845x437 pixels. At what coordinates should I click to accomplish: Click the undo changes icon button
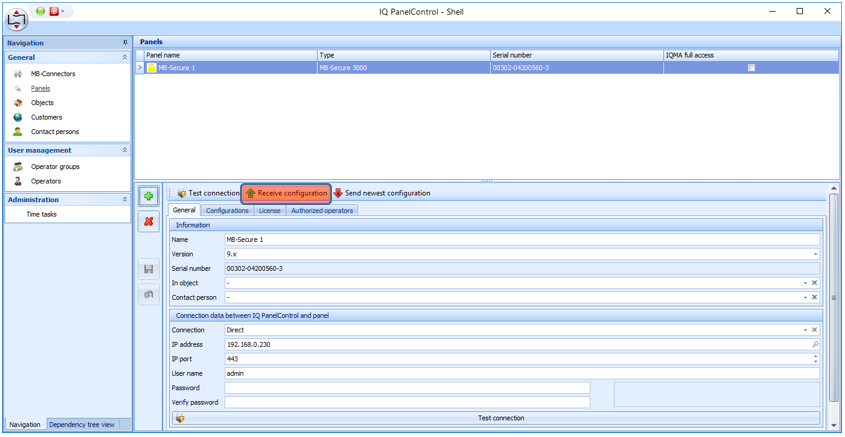click(149, 294)
